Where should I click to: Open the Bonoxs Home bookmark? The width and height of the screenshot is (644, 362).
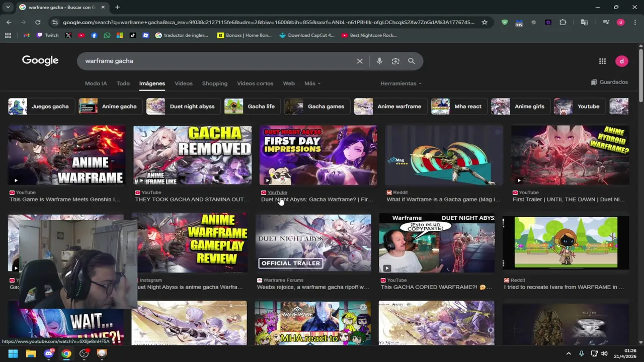[x=245, y=35]
